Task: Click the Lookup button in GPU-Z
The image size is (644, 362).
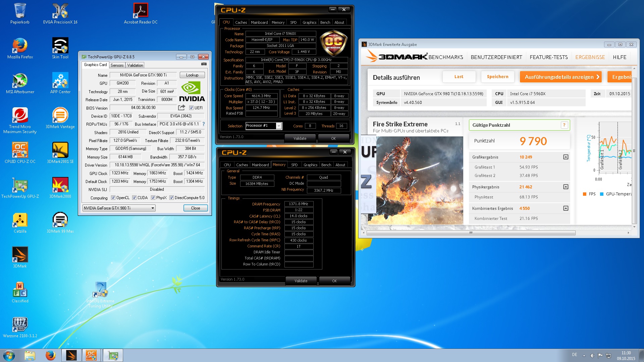Action: point(192,75)
